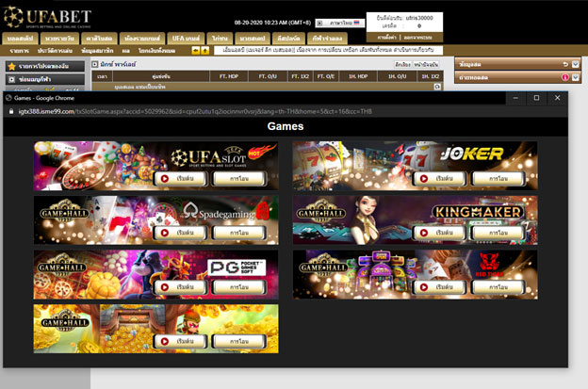Click the transfer button on Joker banner

498,179
